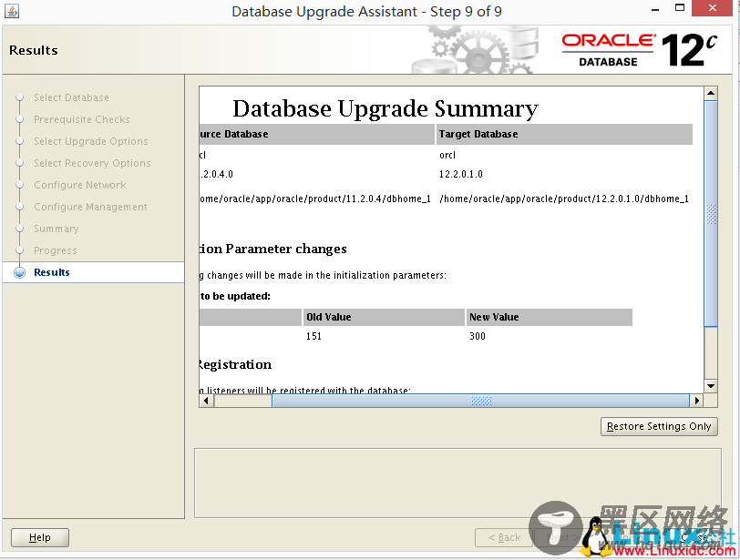740x560 pixels.
Task: Click the Old Value column header
Action: point(383,317)
